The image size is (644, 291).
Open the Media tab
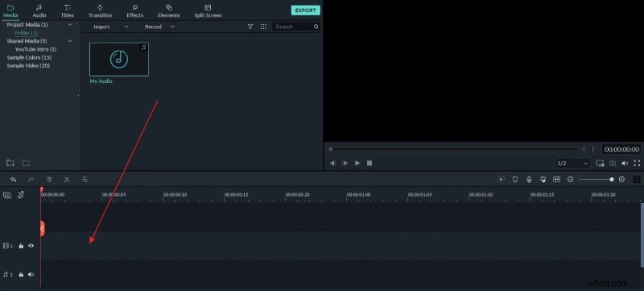[x=10, y=11]
